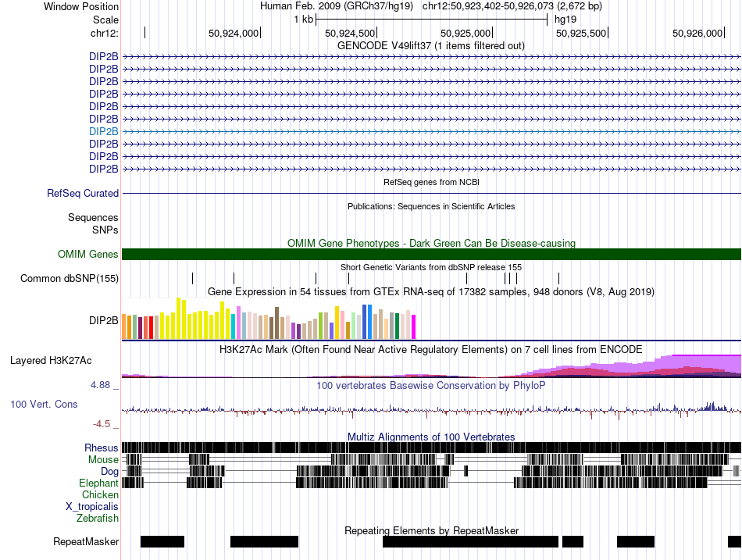Click the SNPs publications label
This screenshot has height=560, width=742.
(x=105, y=230)
